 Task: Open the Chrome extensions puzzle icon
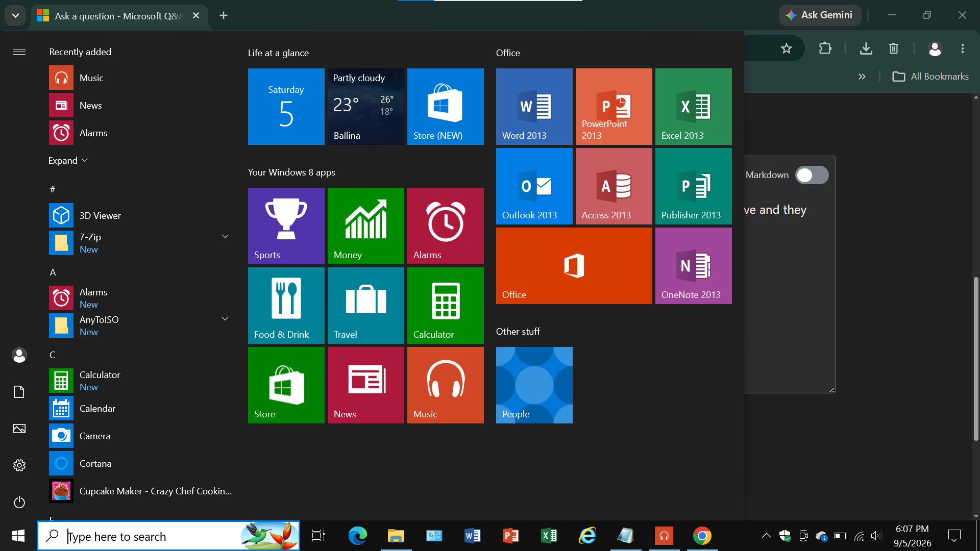[x=825, y=48]
